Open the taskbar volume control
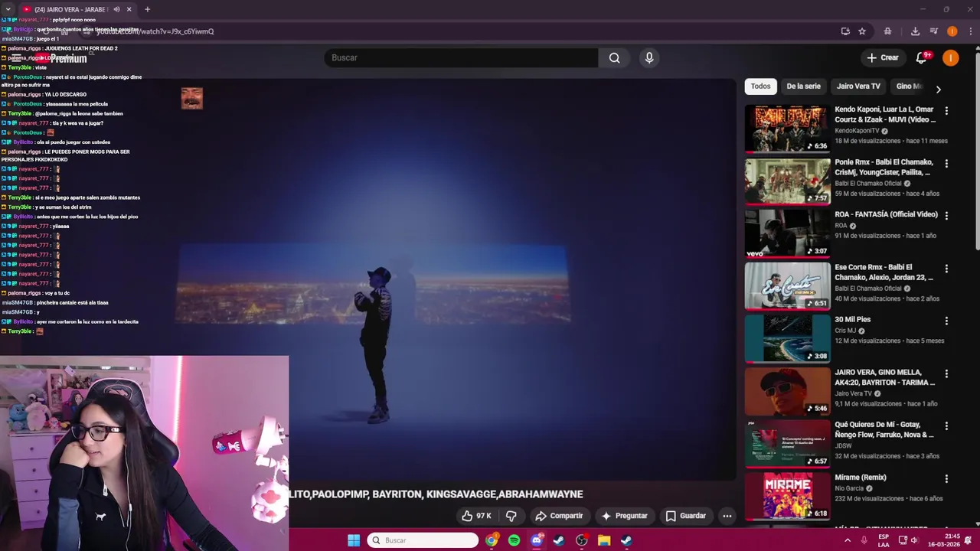 pyautogui.click(x=915, y=540)
